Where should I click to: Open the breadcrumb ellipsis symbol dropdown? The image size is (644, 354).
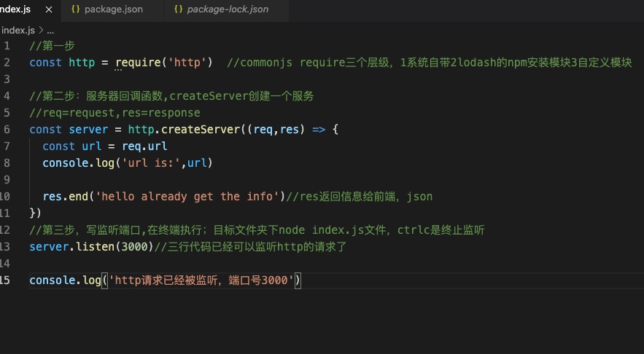point(51,30)
